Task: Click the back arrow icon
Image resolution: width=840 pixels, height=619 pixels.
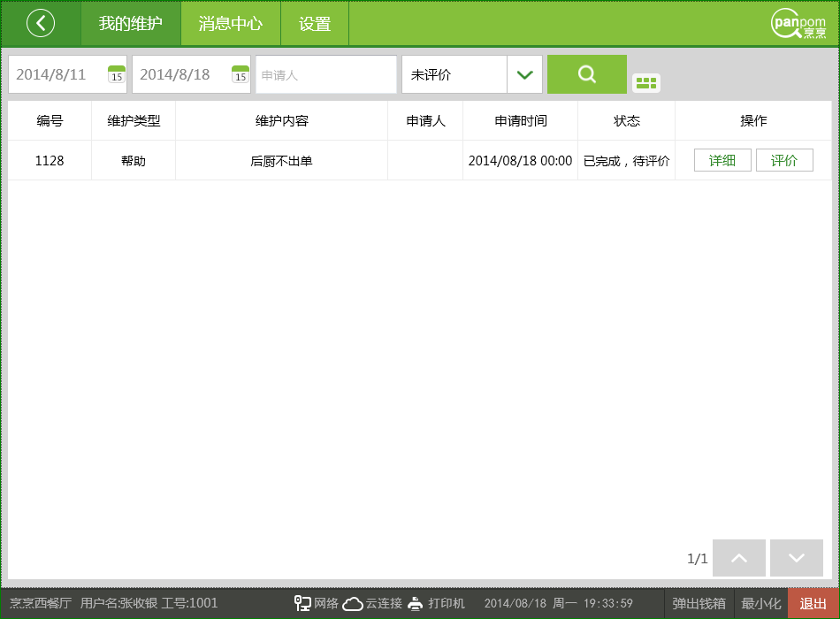Action: pos(41,23)
